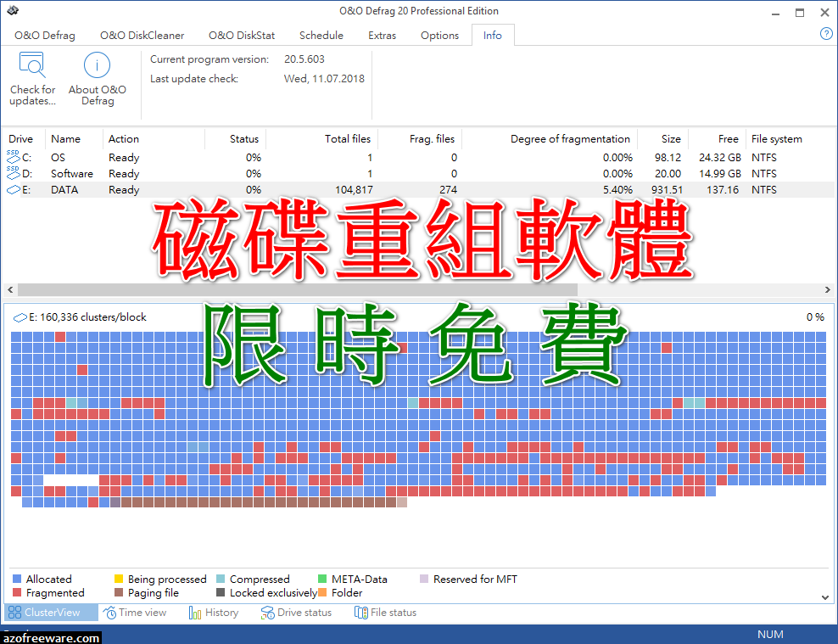Click the drive list horizontal scrollbar thumb

click(298, 289)
